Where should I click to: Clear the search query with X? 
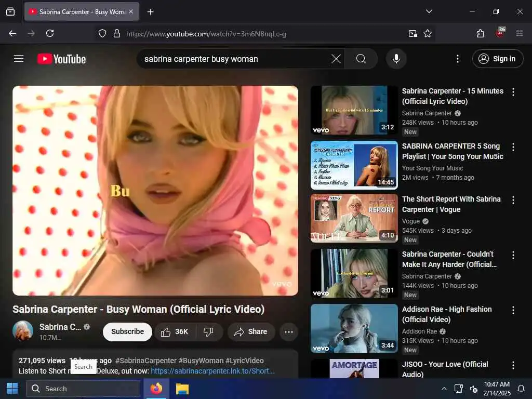tap(336, 59)
